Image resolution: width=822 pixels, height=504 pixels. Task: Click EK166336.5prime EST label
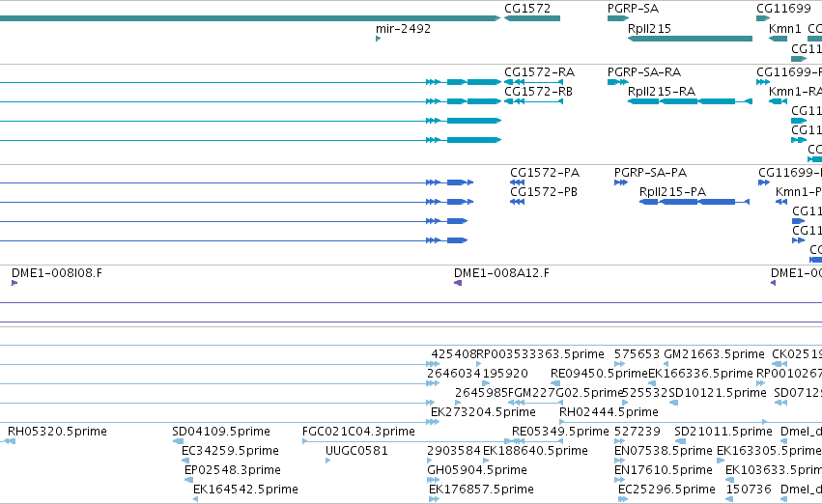click(701, 374)
